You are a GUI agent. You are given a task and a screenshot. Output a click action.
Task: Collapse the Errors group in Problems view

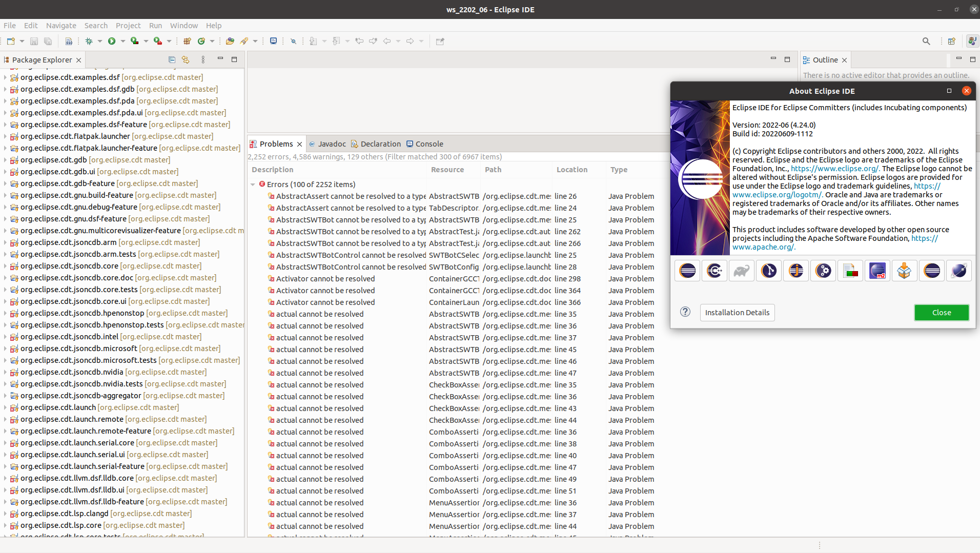click(x=253, y=185)
